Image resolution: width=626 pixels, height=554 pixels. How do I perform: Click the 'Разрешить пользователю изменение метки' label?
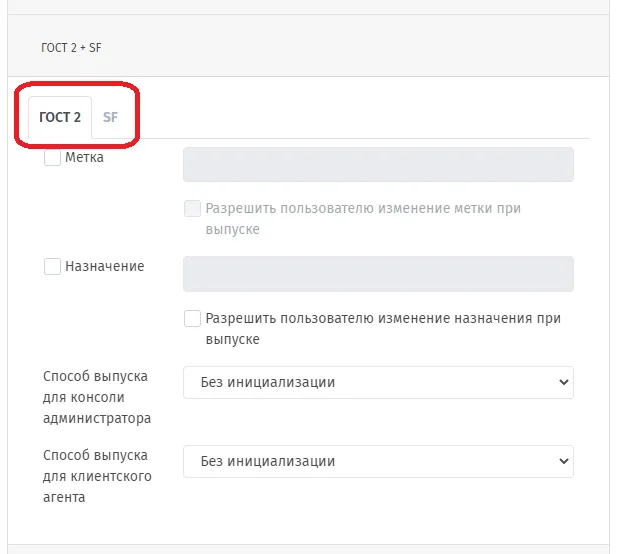click(x=363, y=219)
